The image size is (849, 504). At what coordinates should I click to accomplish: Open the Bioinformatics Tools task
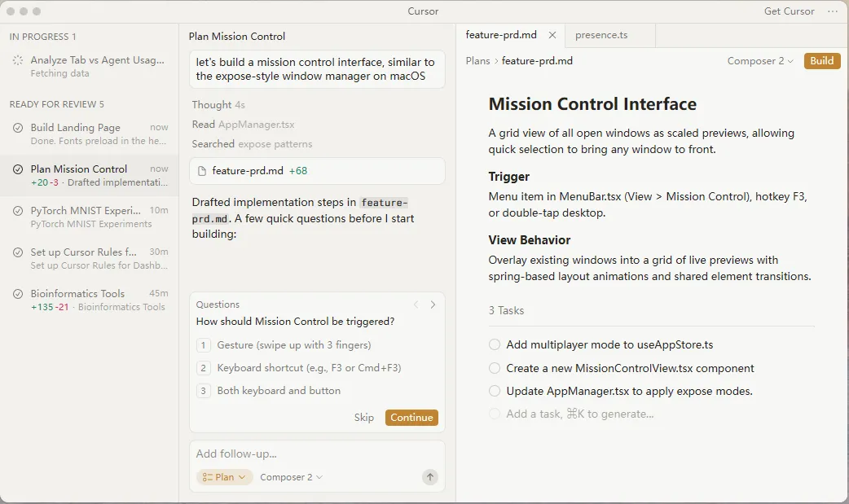pos(90,300)
